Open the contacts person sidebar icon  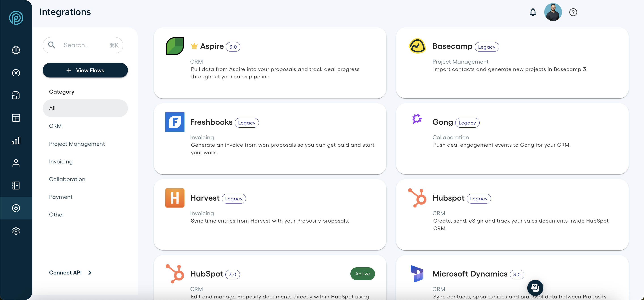tap(16, 163)
